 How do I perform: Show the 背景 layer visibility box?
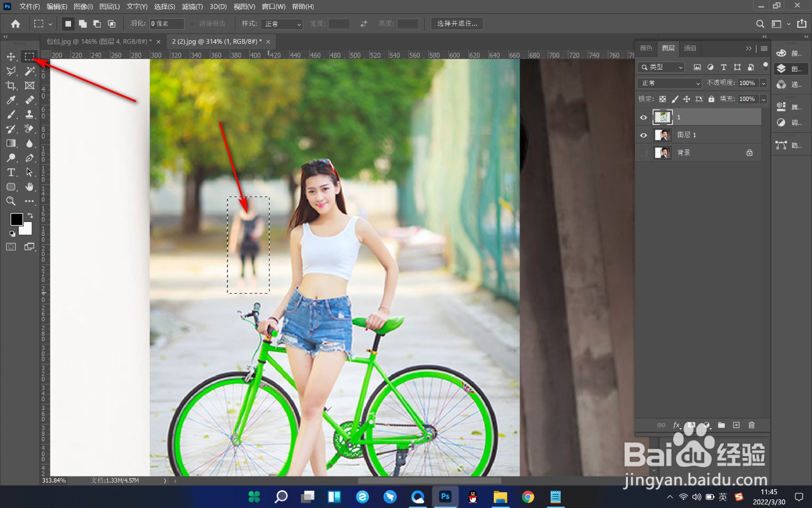pyautogui.click(x=644, y=152)
